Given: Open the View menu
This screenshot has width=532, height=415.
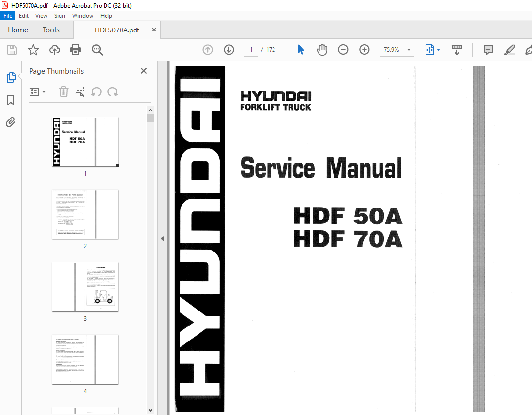Looking at the screenshot, I should click(x=42, y=16).
